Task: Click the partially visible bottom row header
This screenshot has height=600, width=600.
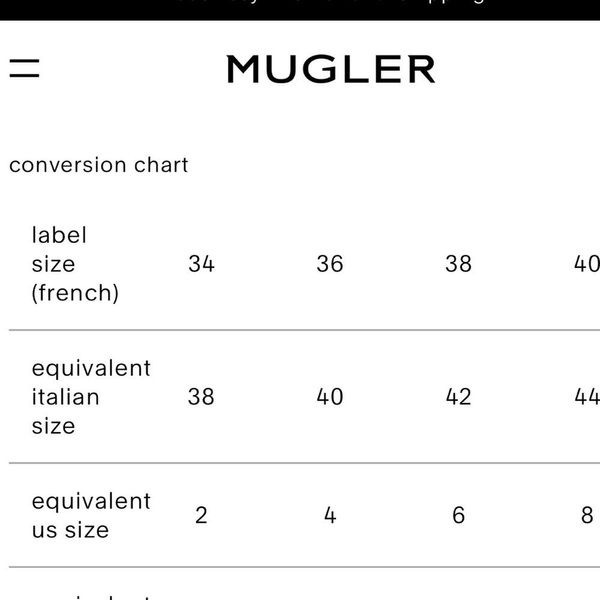Action: [91, 593]
